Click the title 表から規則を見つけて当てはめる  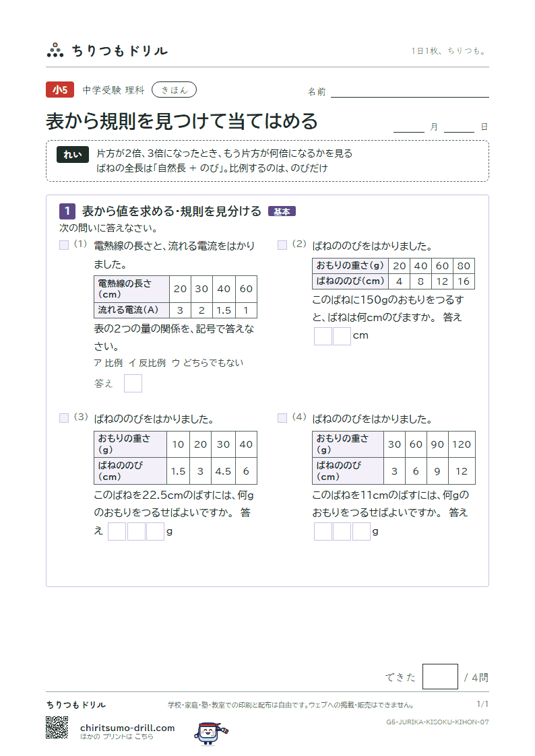[x=182, y=121]
